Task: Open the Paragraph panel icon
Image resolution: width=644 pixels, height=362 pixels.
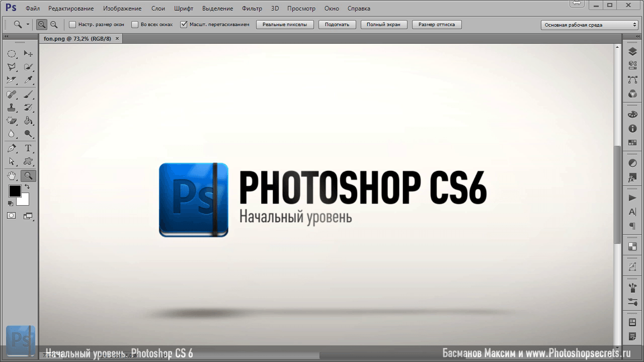Action: coord(632,226)
